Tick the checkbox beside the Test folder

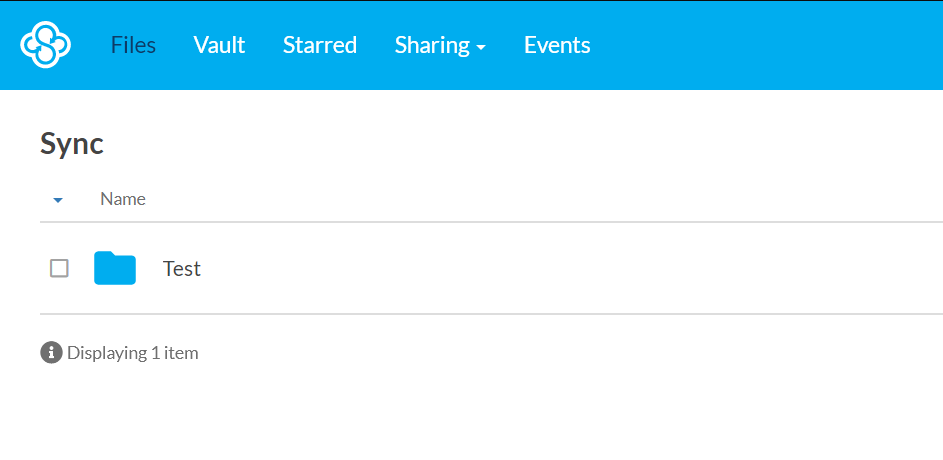pyautogui.click(x=59, y=268)
